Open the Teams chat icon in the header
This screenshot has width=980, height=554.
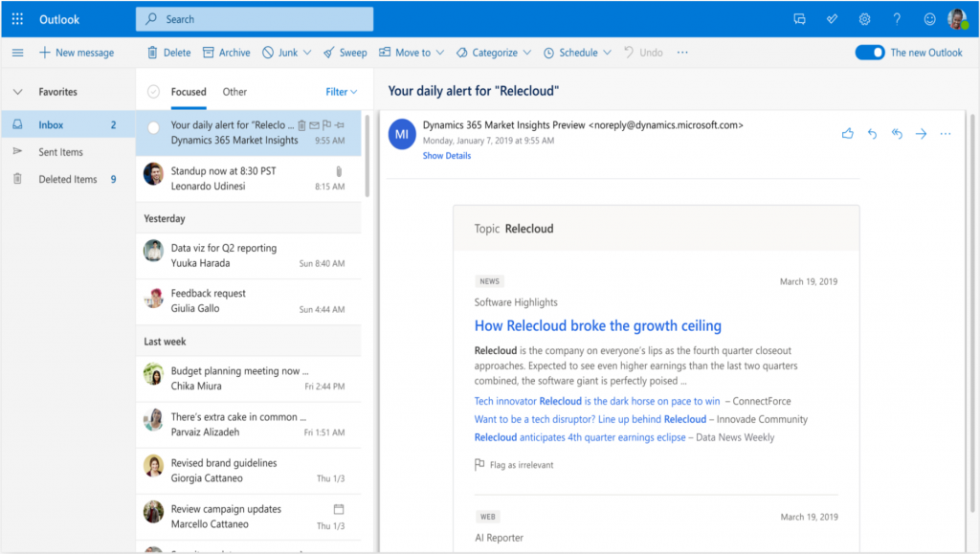click(x=799, y=18)
